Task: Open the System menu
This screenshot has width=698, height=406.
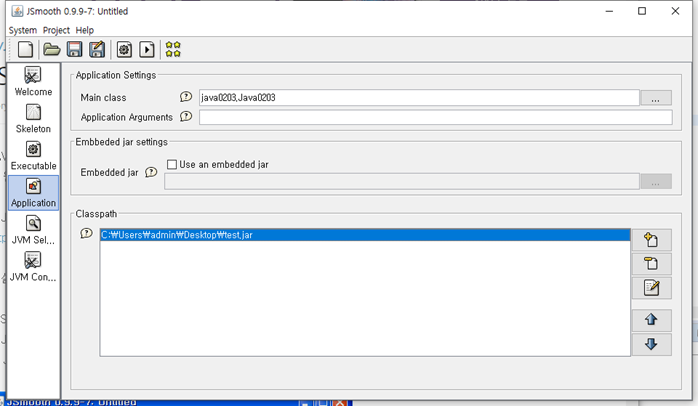Action: 23,30
